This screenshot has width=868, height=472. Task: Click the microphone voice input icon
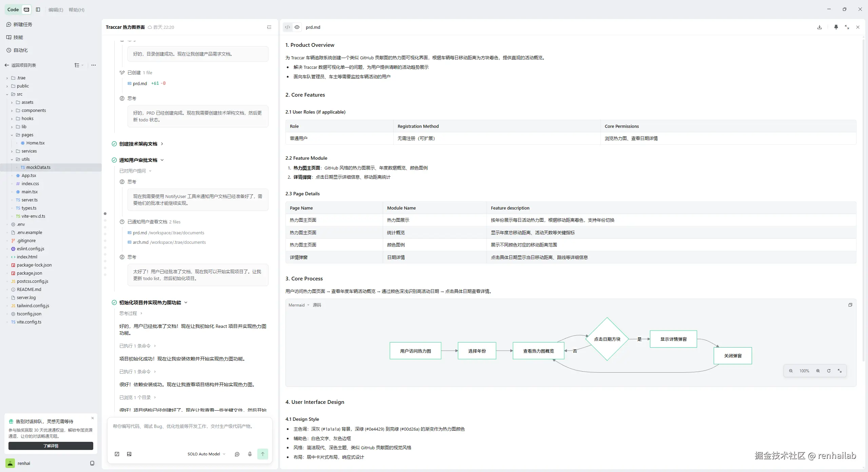(250, 454)
